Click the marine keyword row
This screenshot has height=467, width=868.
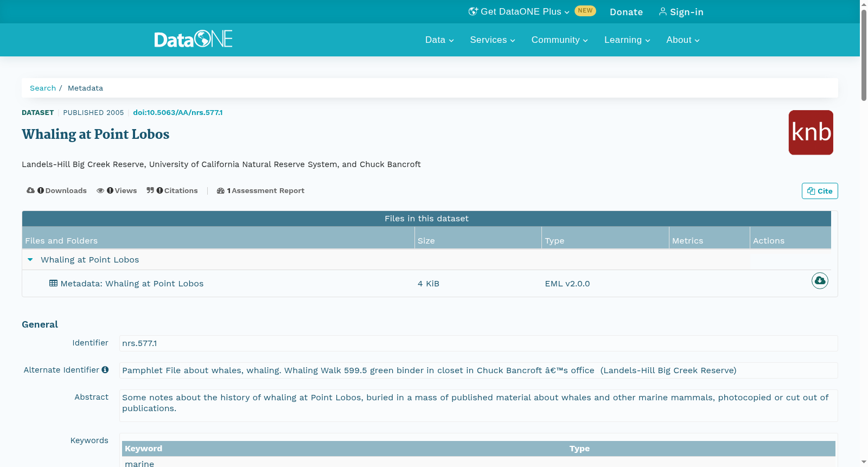point(478,463)
